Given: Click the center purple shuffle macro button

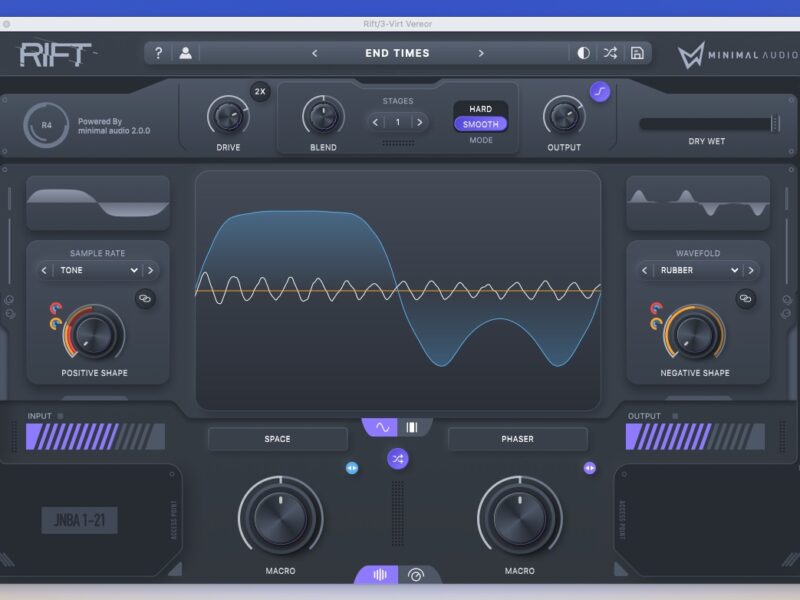Looking at the screenshot, I should 398,459.
